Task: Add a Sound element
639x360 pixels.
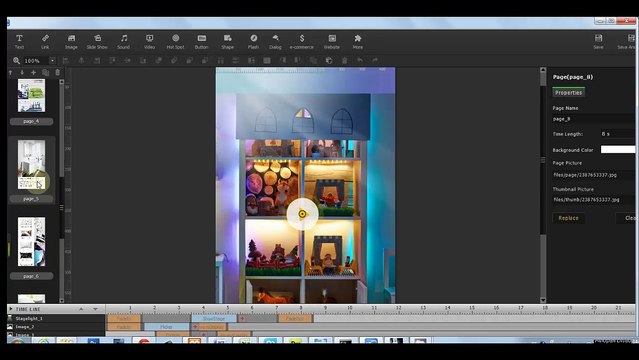Action: (x=123, y=42)
